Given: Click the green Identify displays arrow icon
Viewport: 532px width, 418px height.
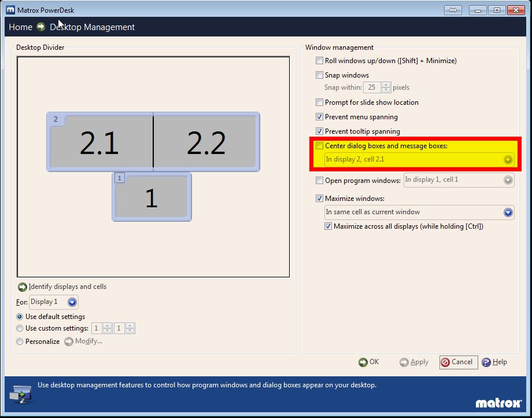Looking at the screenshot, I should tap(22, 287).
